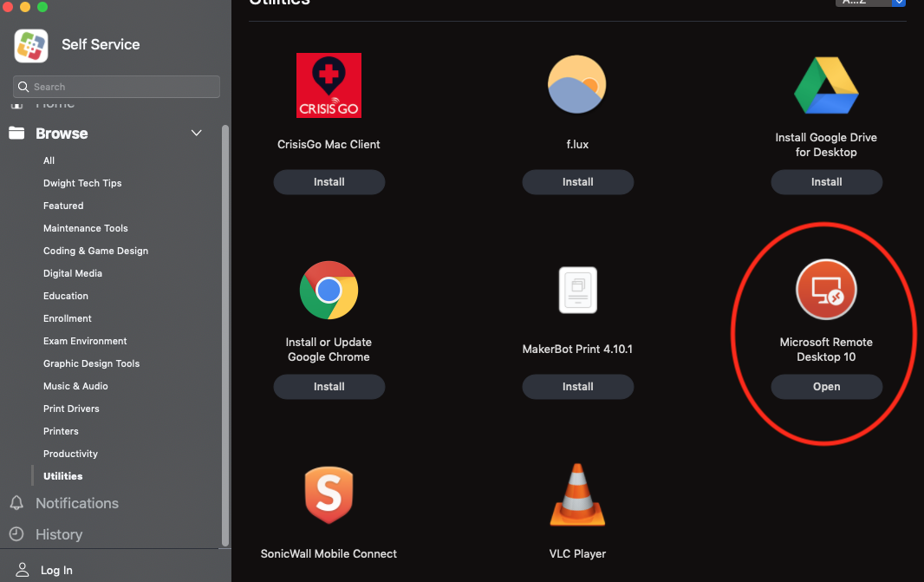The image size is (924, 582).
Task: Select the All category
Action: (x=49, y=160)
